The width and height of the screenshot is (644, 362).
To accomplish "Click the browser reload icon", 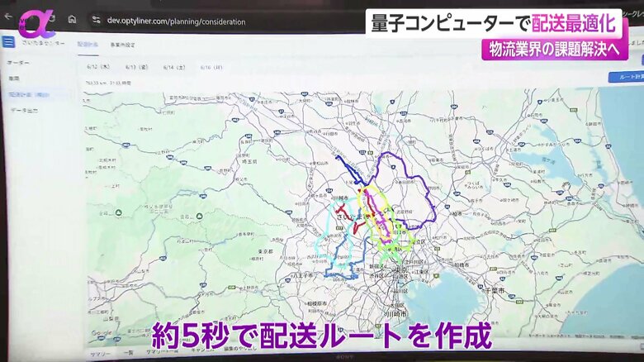I will pyautogui.click(x=51, y=17).
